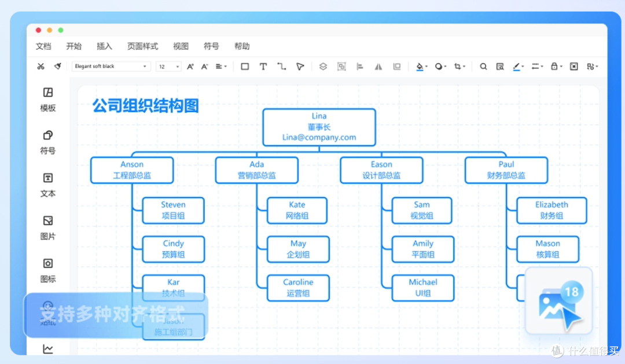Toggle the Lock icon on toolbar

[554, 66]
